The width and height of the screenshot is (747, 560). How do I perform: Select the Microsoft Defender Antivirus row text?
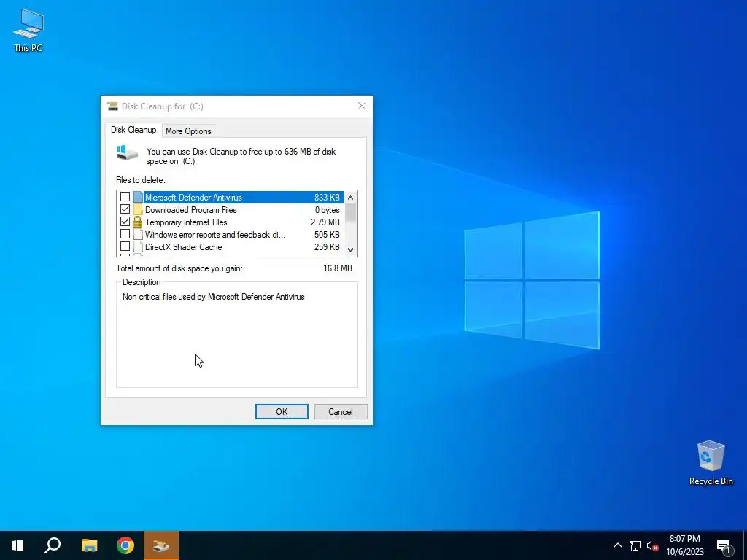pos(193,197)
